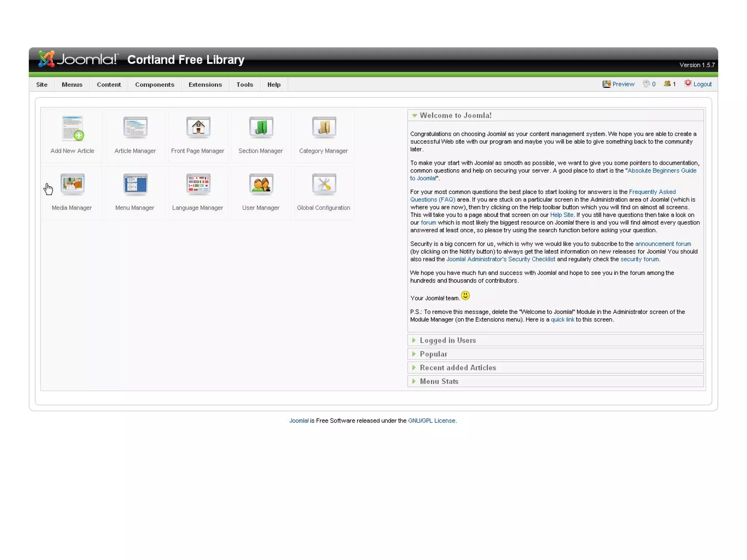The width and height of the screenshot is (747, 560).
Task: Open the Media Manager icon
Action: (73, 184)
